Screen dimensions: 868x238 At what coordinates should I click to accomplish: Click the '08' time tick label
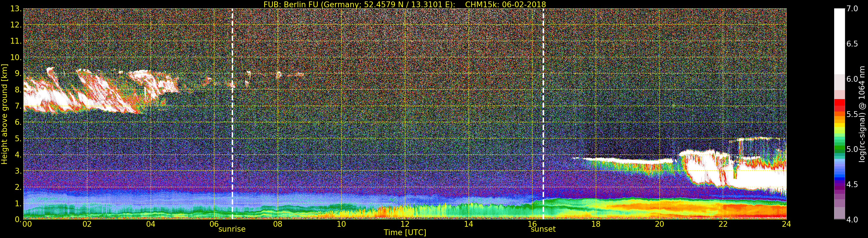(x=278, y=224)
